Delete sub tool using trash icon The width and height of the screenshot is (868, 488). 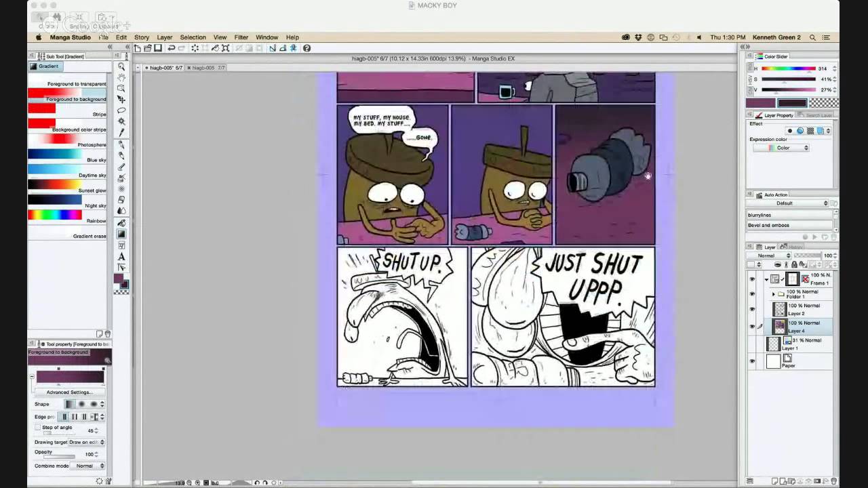(x=107, y=334)
